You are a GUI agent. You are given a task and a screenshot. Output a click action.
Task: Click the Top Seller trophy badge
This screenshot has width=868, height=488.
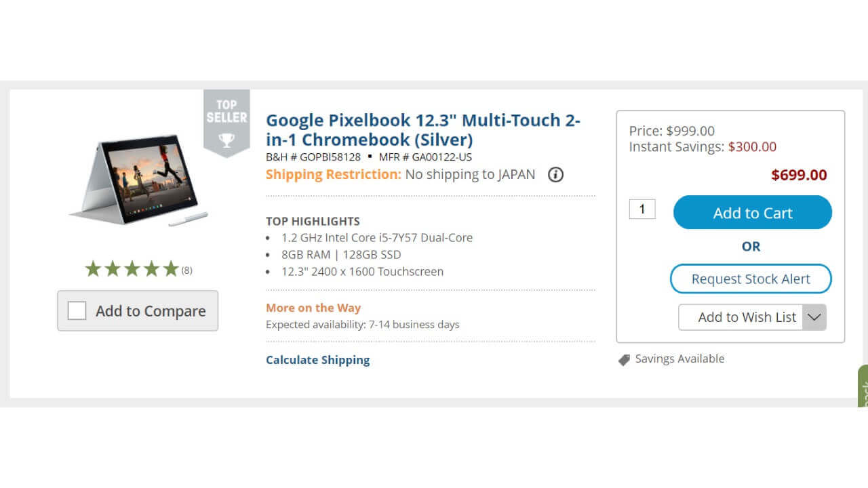tap(226, 123)
